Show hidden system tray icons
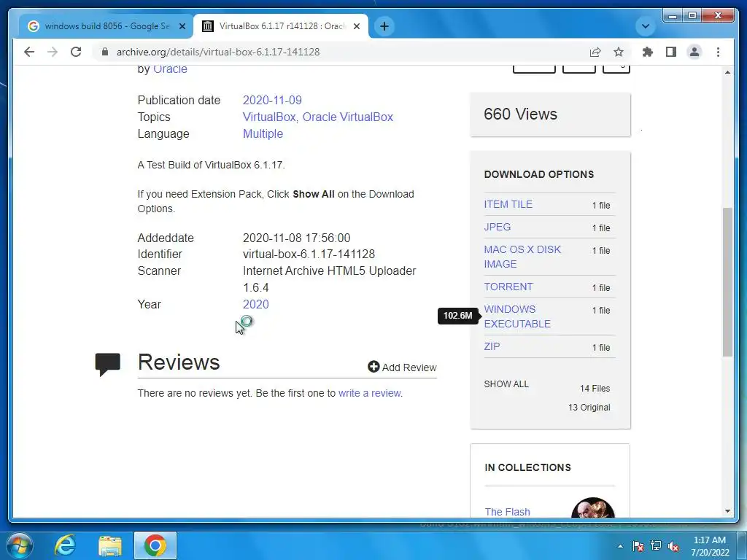Image resolution: width=747 pixels, height=560 pixels. point(620,547)
